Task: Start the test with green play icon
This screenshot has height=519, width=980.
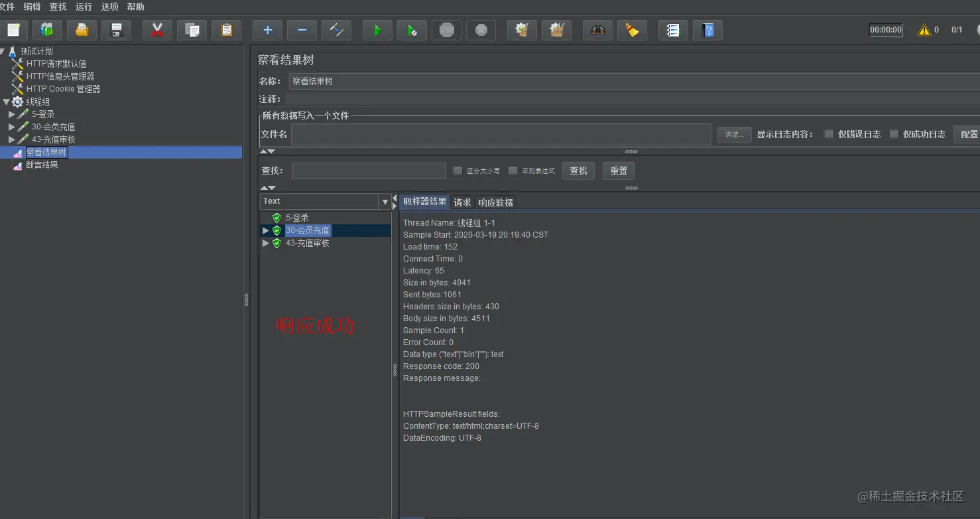Action: click(x=377, y=30)
